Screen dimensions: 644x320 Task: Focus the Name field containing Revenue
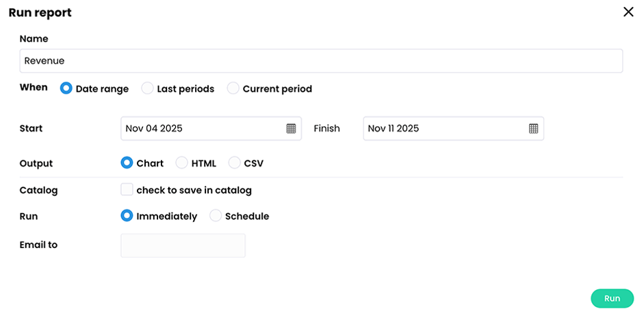coord(321,61)
